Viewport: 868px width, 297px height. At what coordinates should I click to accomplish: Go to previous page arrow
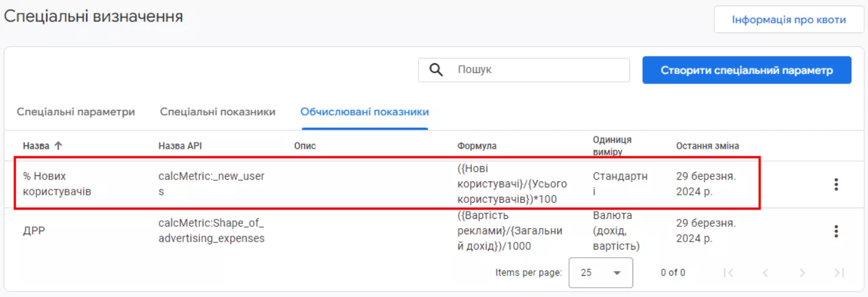click(765, 272)
